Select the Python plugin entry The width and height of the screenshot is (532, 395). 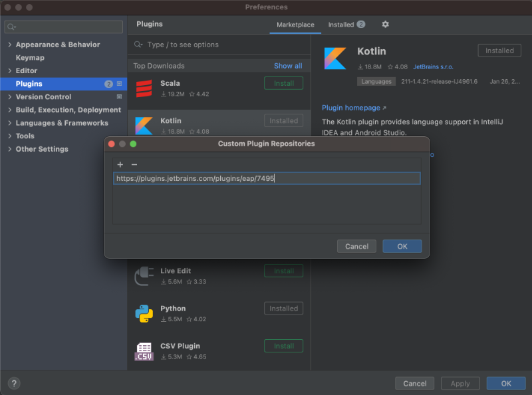coord(219,314)
